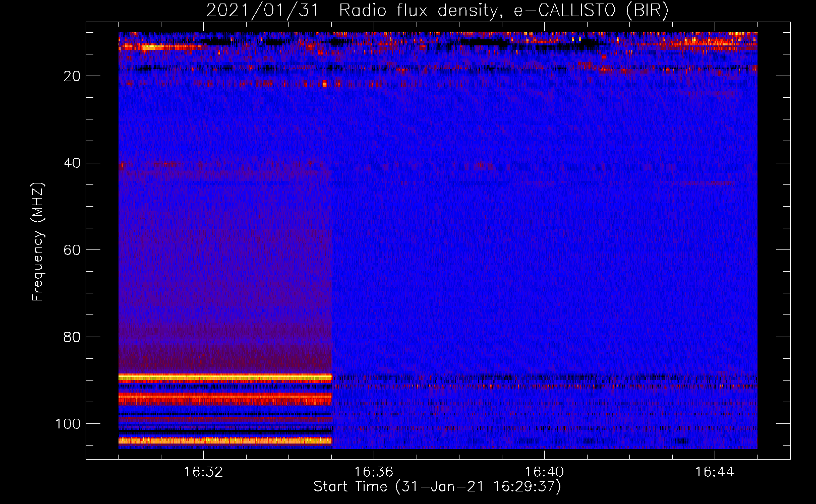This screenshot has height=504, width=816.
Task: Click the frequency tick label '100'
Action: (68, 424)
